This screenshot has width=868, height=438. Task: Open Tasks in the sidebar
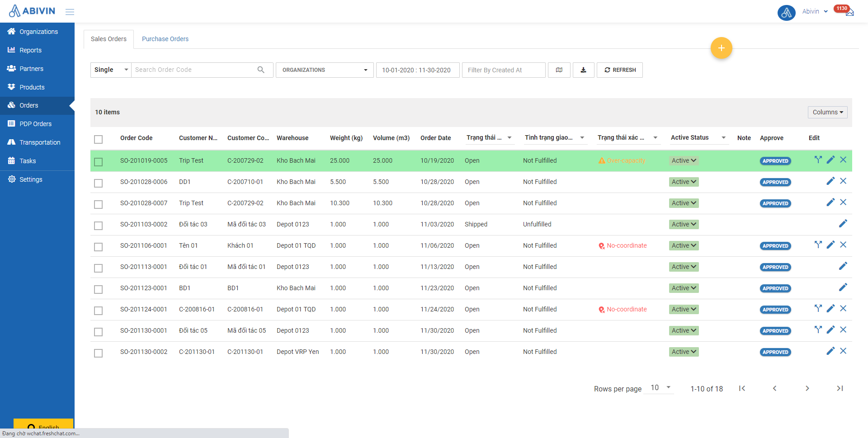point(37,161)
